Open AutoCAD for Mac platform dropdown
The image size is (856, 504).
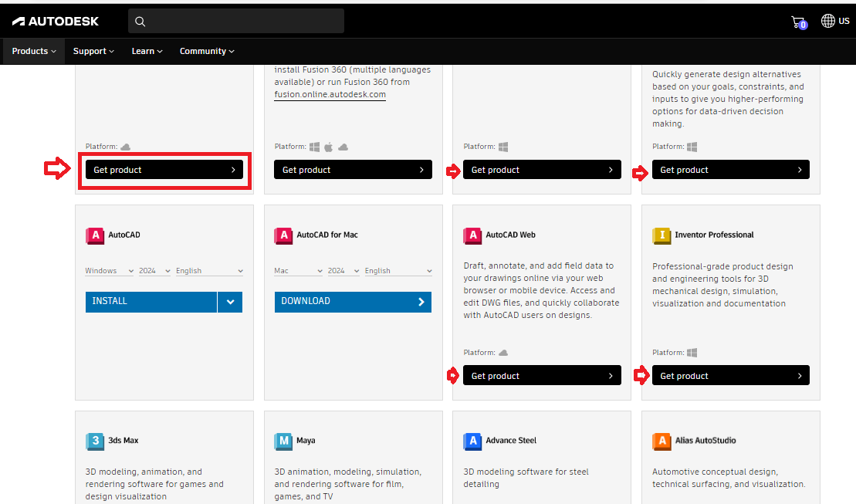tap(298, 271)
